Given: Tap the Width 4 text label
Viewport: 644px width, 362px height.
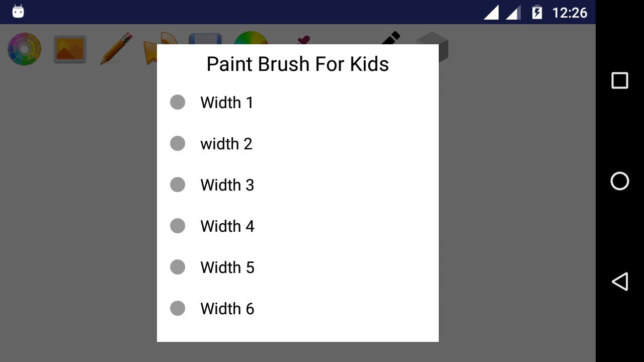Looking at the screenshot, I should (x=227, y=226).
